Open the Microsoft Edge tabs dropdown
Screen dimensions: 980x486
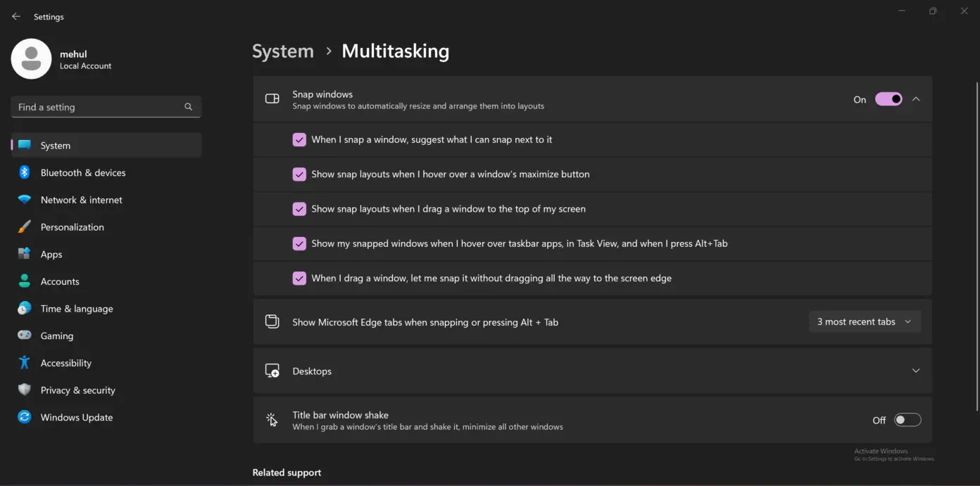[865, 321]
